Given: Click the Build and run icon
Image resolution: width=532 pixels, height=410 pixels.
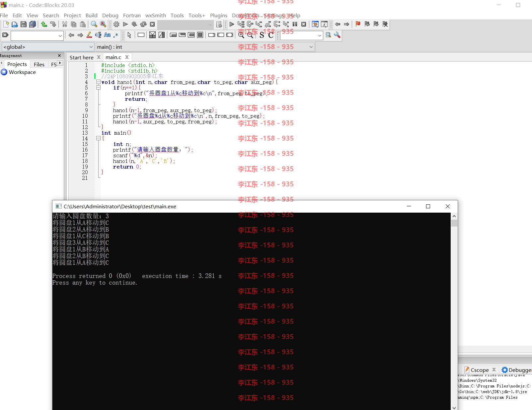Looking at the screenshot, I should coord(134,24).
